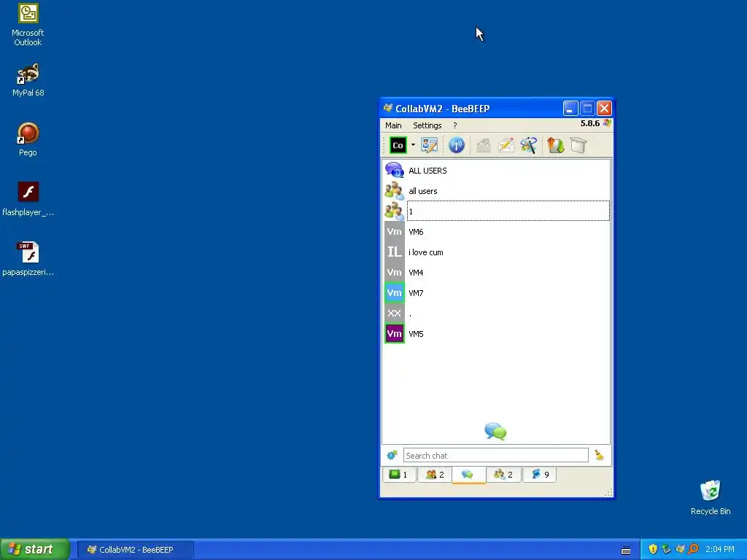
Task: Open the dropdown arrow beside Co avatar
Action: (413, 145)
